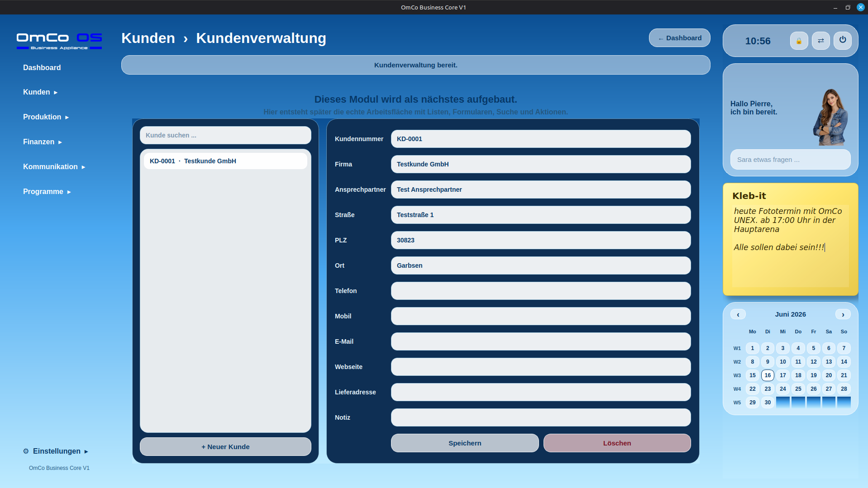868x488 pixels.
Task: Add a customer with Neuer Kunde
Action: (225, 447)
